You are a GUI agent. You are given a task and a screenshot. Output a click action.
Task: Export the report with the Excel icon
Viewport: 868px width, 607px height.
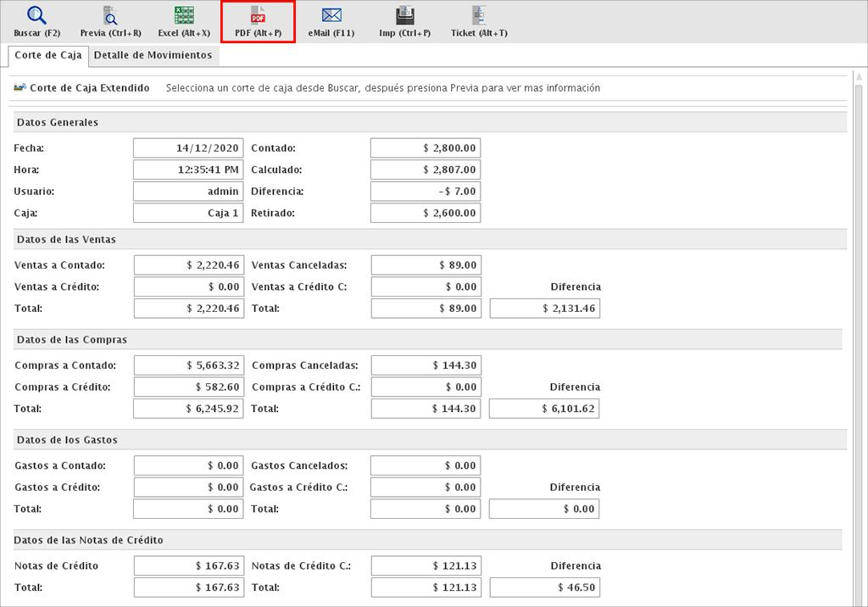coord(184,16)
